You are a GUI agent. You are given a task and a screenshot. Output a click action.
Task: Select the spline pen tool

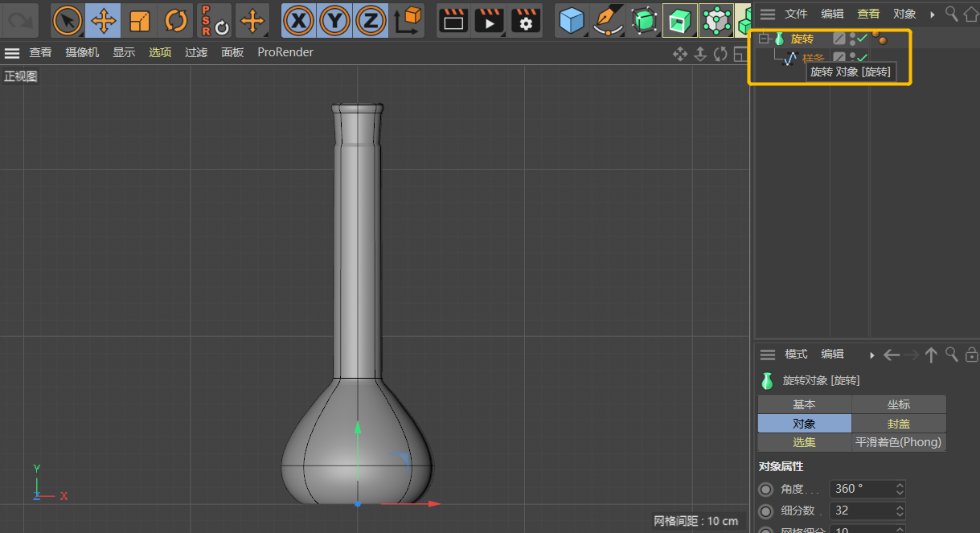click(x=608, y=20)
